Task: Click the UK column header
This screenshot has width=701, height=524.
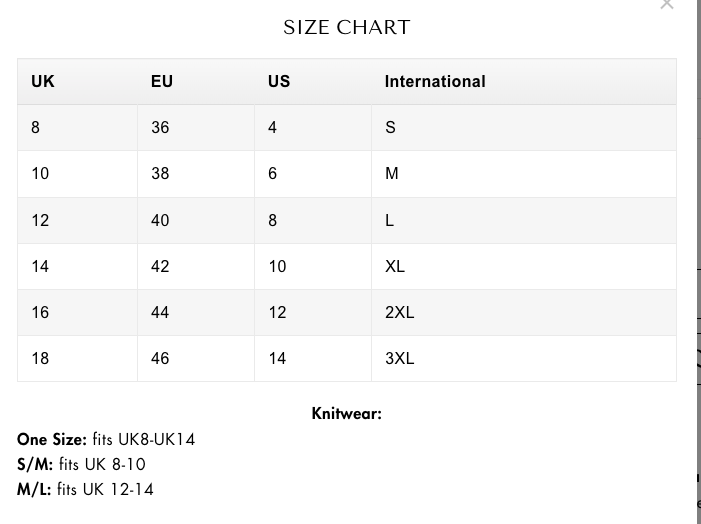Action: click(43, 82)
